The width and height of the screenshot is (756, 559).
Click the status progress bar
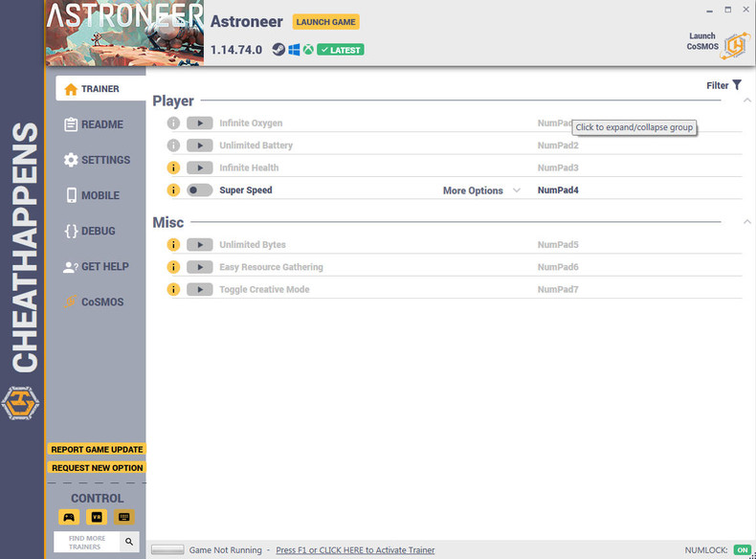(167, 549)
